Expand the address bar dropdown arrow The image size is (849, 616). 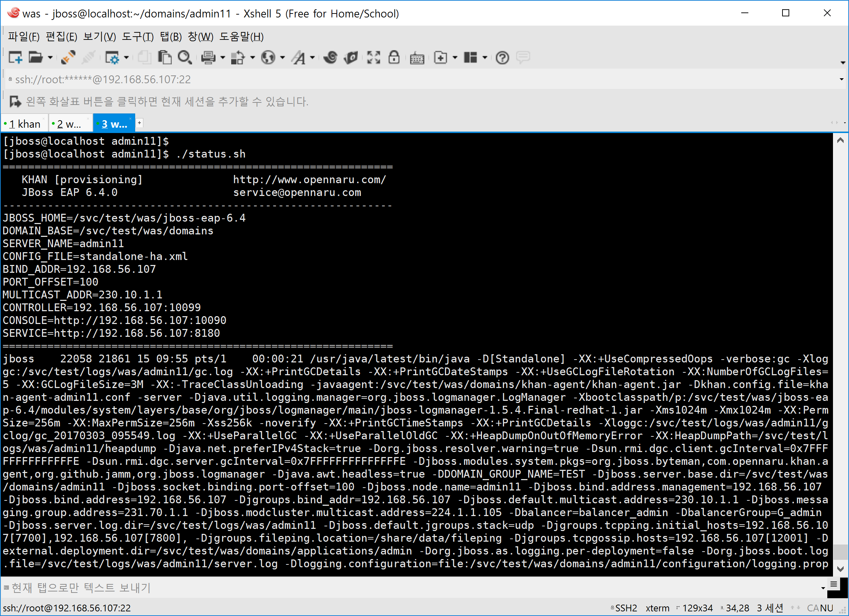(x=841, y=79)
